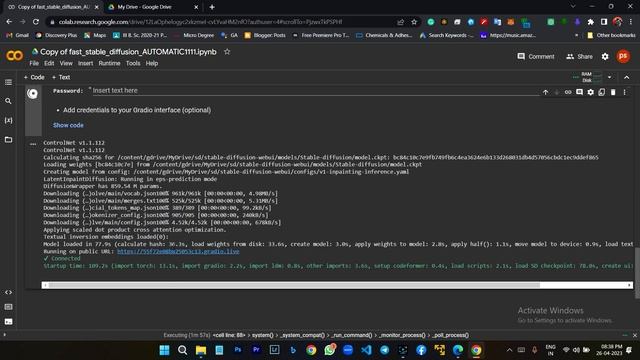Copy link to cell icon
The width and height of the screenshot is (640, 360).
click(x=568, y=92)
